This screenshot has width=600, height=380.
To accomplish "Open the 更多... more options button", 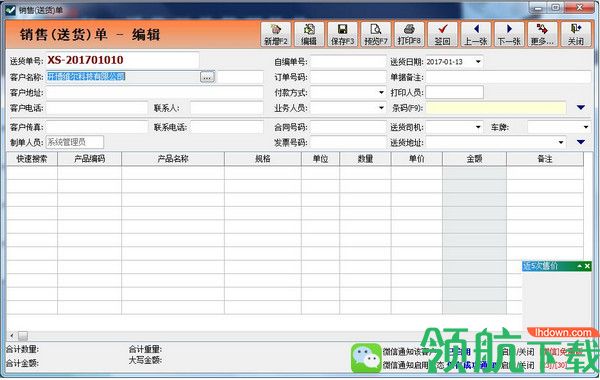I will [x=542, y=34].
